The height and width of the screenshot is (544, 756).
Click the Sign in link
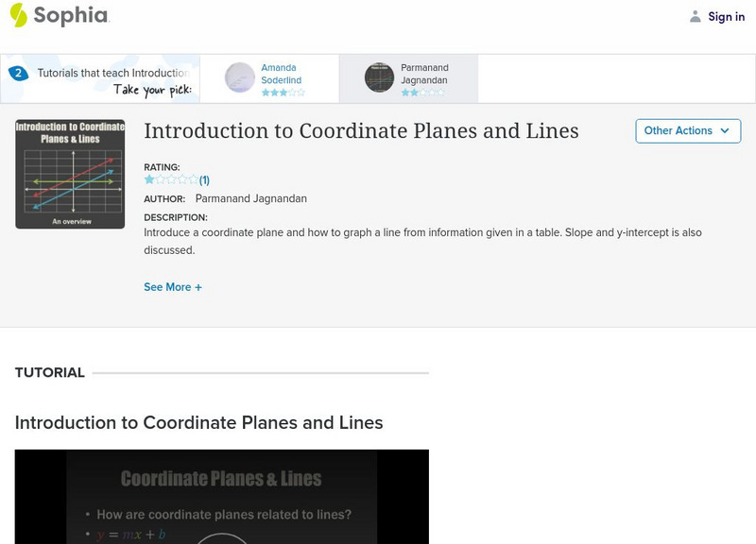pyautogui.click(x=726, y=17)
